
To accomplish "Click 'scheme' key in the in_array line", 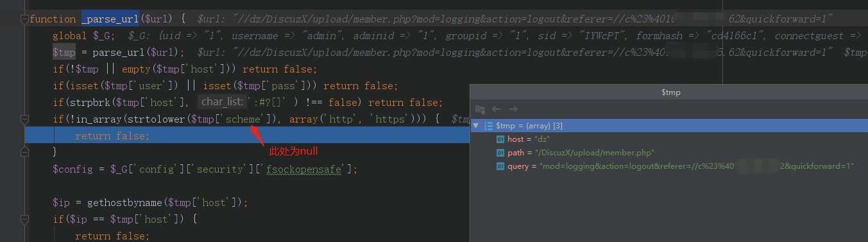I will (x=244, y=119).
